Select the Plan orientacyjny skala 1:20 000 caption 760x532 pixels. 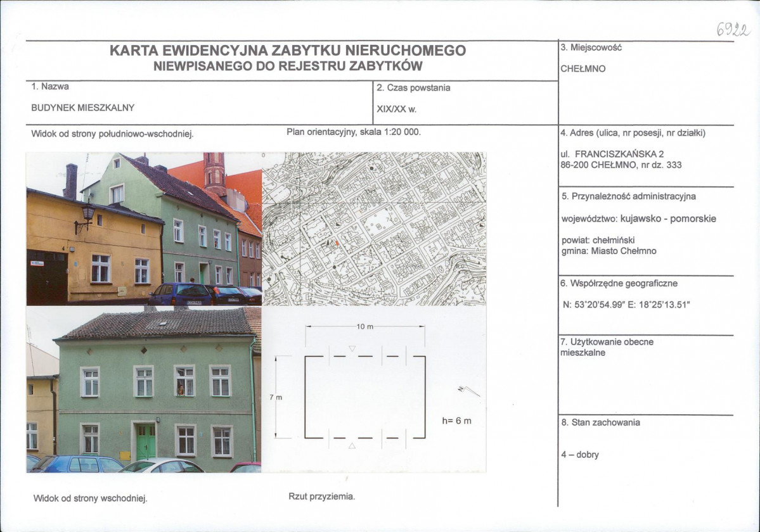coord(357,130)
